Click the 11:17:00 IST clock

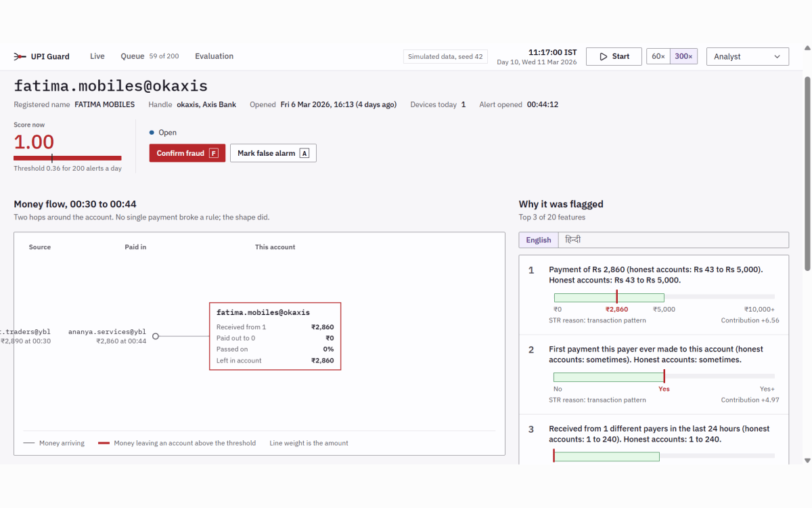coord(553,52)
